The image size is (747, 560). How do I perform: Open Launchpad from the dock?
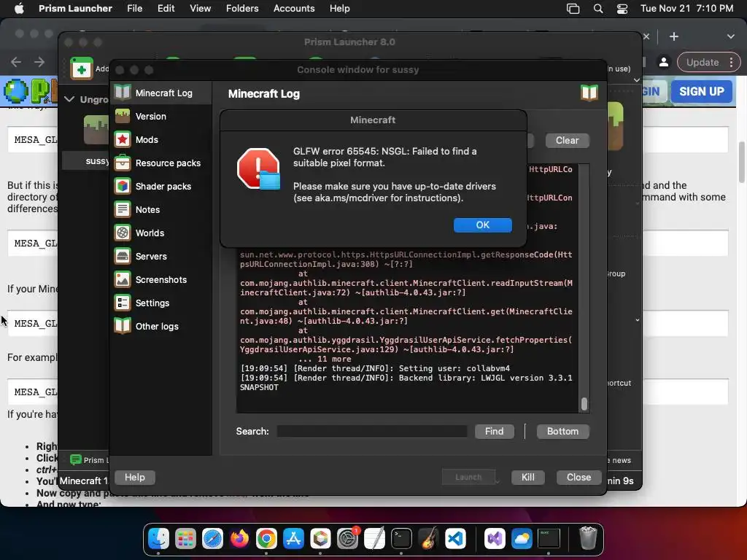pyautogui.click(x=185, y=539)
